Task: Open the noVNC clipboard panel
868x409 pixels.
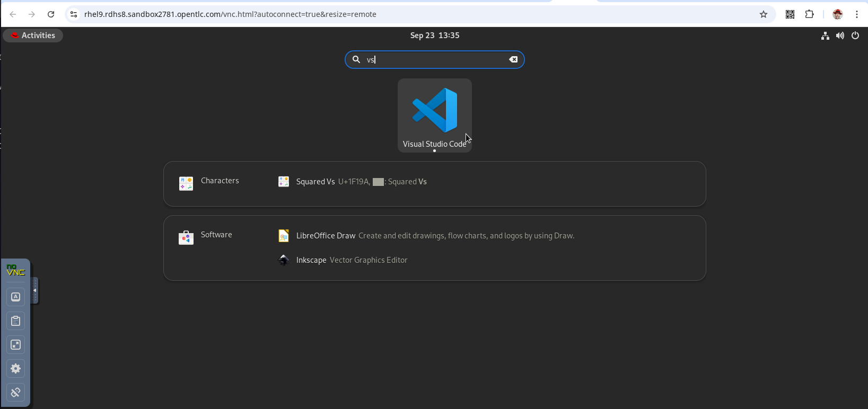Action: click(16, 321)
